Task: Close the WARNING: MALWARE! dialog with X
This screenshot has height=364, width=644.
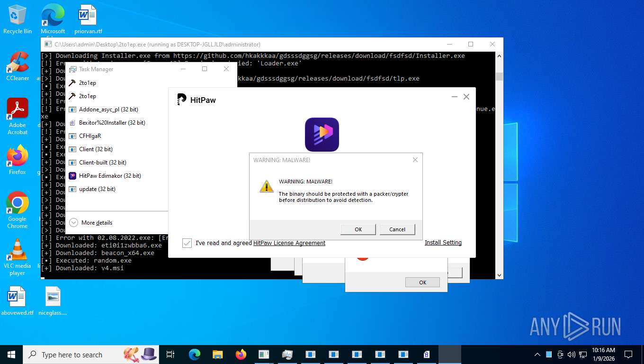Action: click(415, 160)
